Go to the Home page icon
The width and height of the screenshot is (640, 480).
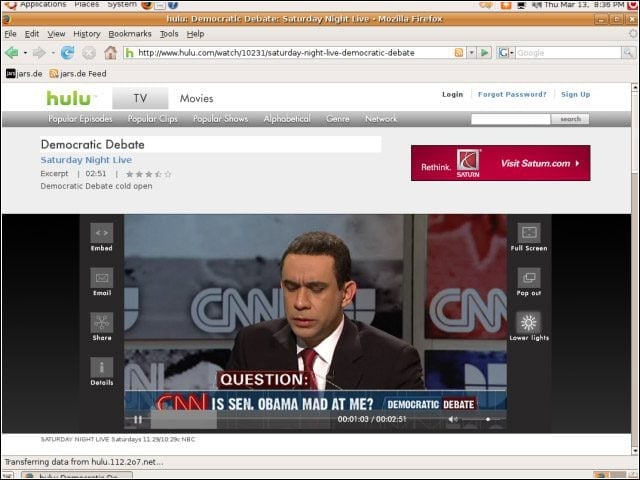(110, 53)
